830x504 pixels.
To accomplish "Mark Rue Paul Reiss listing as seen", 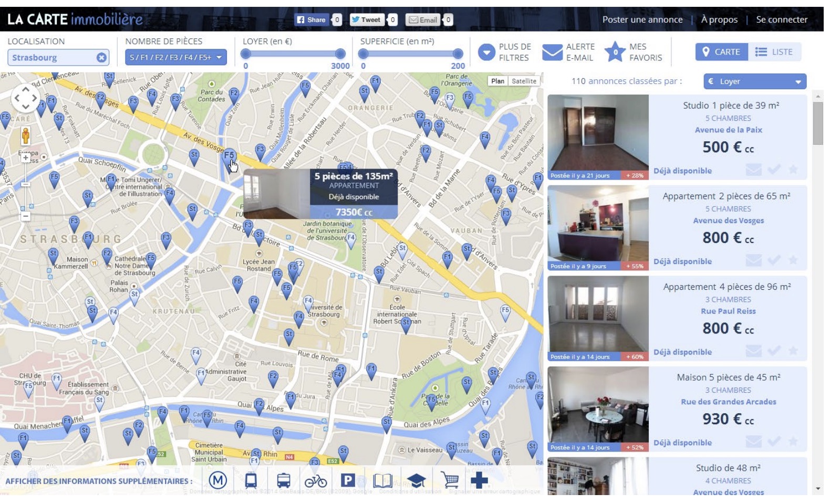I will point(774,351).
